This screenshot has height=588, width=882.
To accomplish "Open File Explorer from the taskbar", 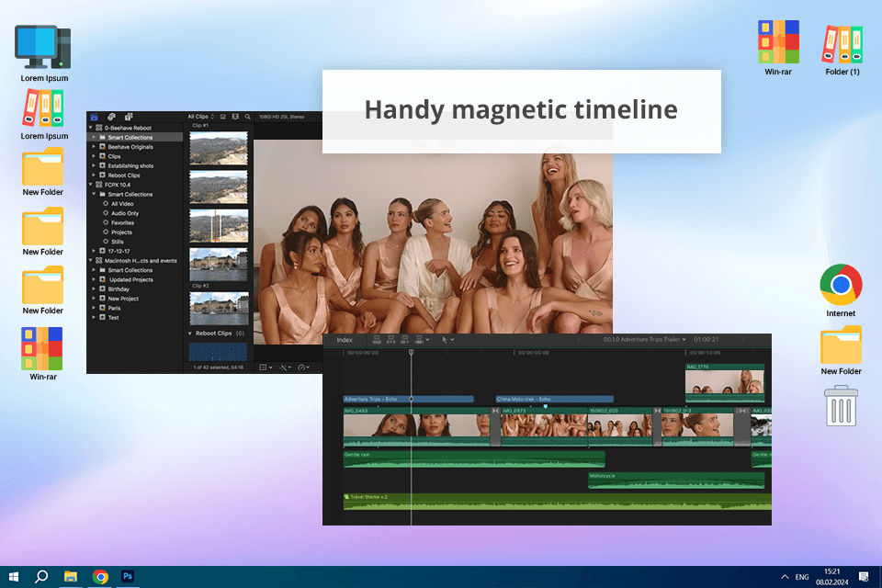I will pyautogui.click(x=71, y=577).
